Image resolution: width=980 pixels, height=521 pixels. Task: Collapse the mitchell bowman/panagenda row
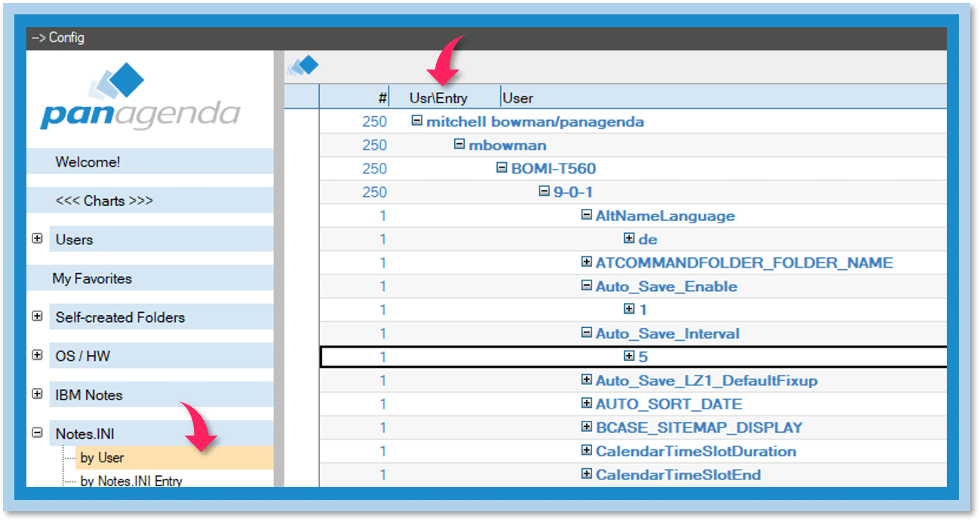click(x=417, y=121)
